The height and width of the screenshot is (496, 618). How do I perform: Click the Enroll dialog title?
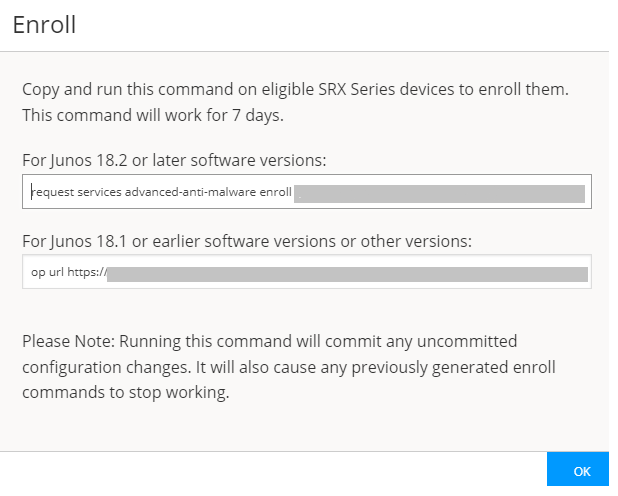[45, 25]
